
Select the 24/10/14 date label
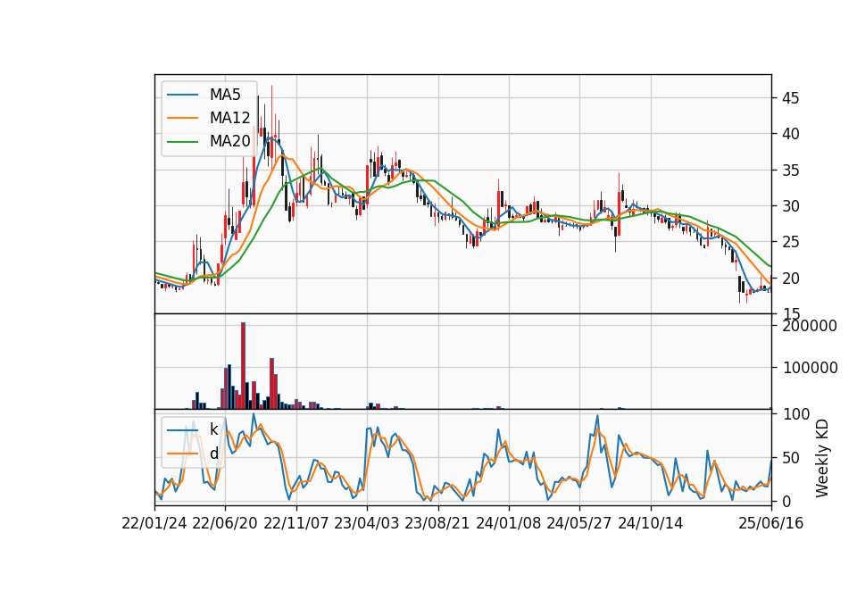[x=651, y=523]
